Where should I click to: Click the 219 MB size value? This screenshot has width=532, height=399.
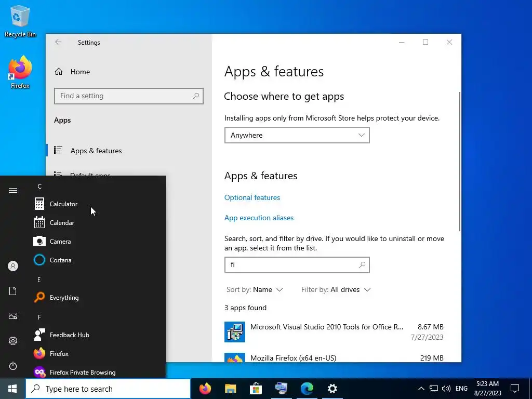tap(432, 357)
